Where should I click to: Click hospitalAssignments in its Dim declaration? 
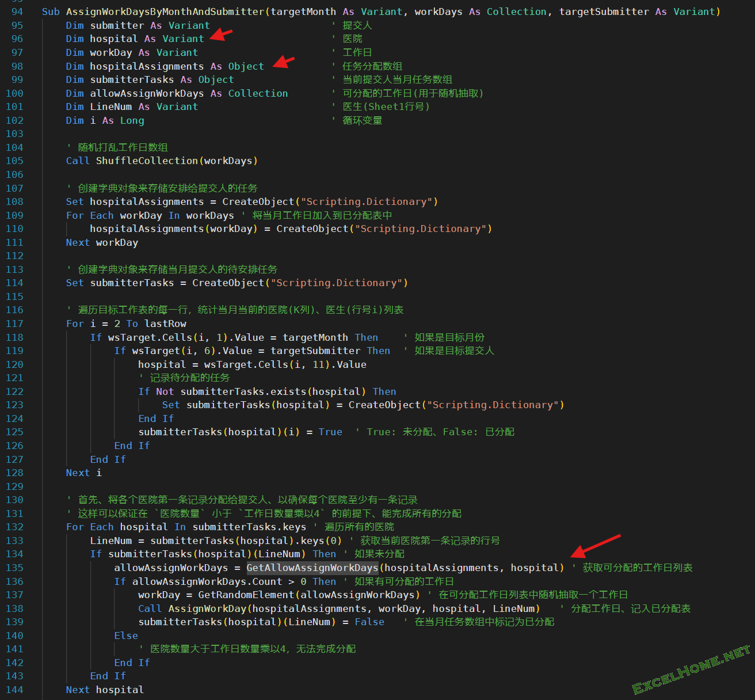coord(147,66)
